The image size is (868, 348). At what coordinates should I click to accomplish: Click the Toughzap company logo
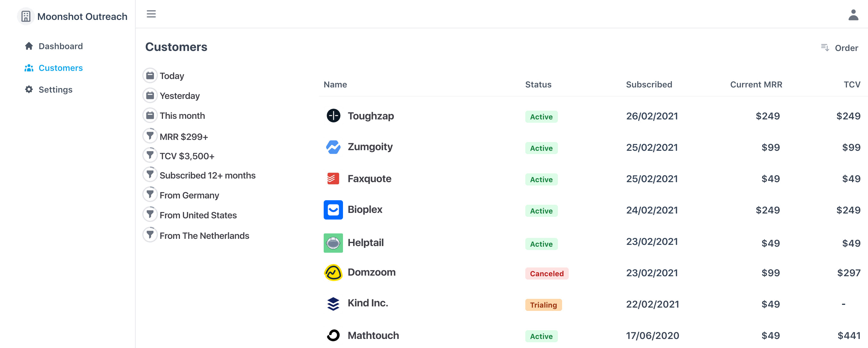pyautogui.click(x=333, y=116)
